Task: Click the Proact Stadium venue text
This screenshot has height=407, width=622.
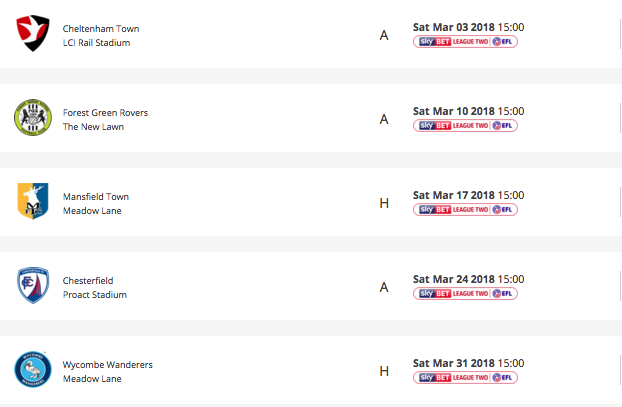Action: coord(94,295)
